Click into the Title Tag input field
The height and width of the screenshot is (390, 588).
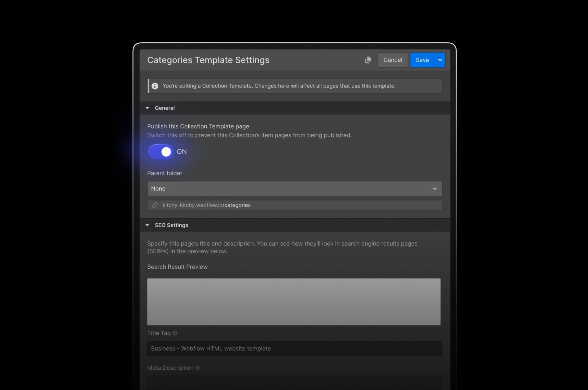pos(295,348)
